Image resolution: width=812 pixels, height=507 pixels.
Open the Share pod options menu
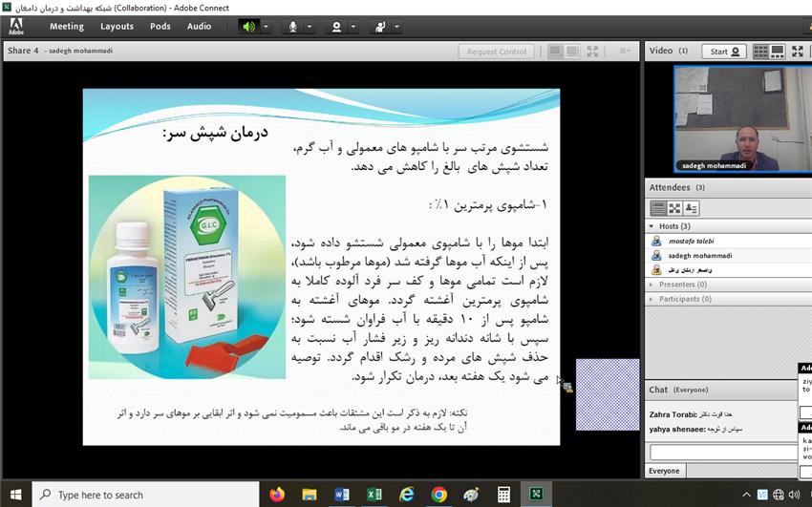pyautogui.click(x=625, y=51)
